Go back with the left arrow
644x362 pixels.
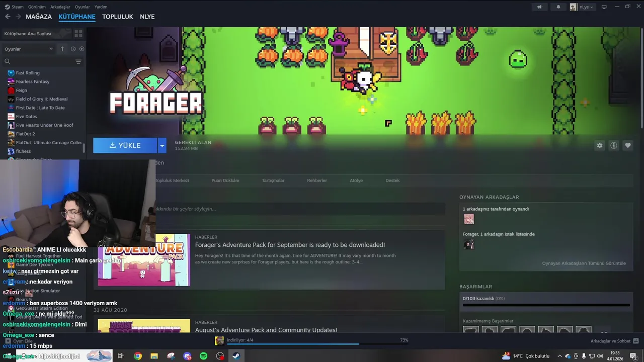(x=8, y=17)
